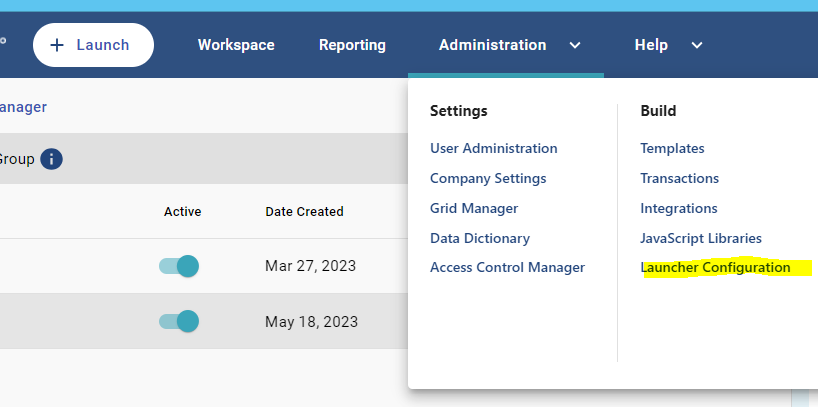Click the Launch button

click(x=93, y=45)
